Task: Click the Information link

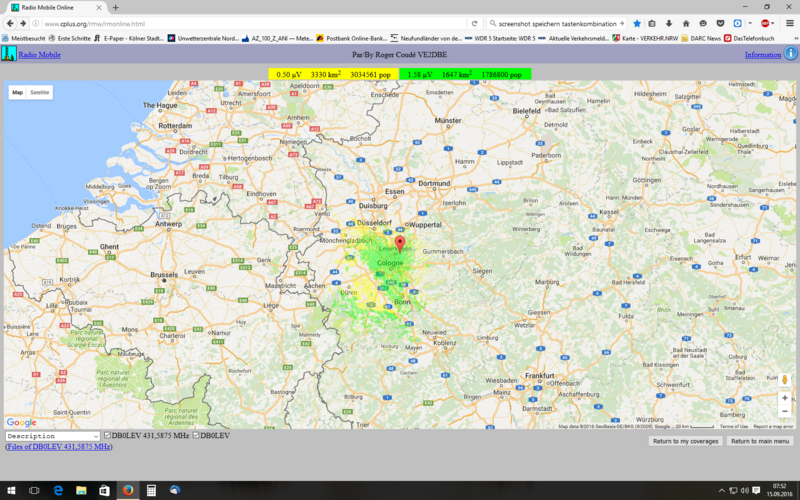Action: coord(763,55)
